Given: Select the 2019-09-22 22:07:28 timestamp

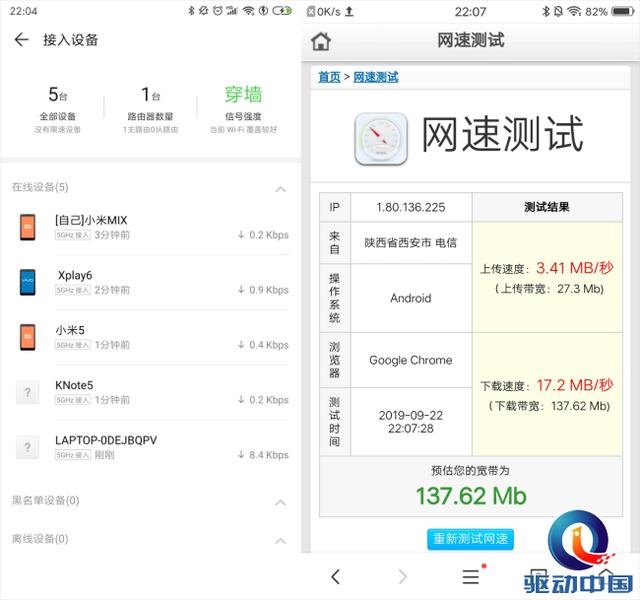Looking at the screenshot, I should point(411,422).
